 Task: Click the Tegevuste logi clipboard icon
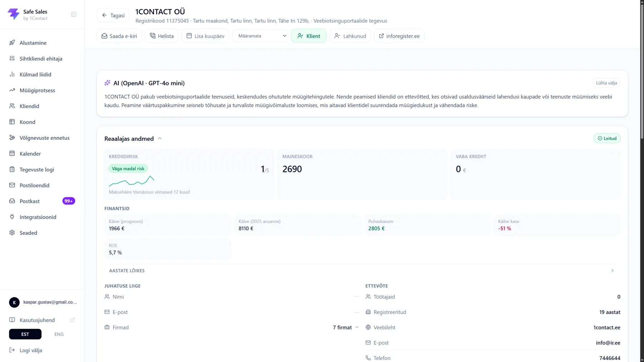(x=12, y=169)
